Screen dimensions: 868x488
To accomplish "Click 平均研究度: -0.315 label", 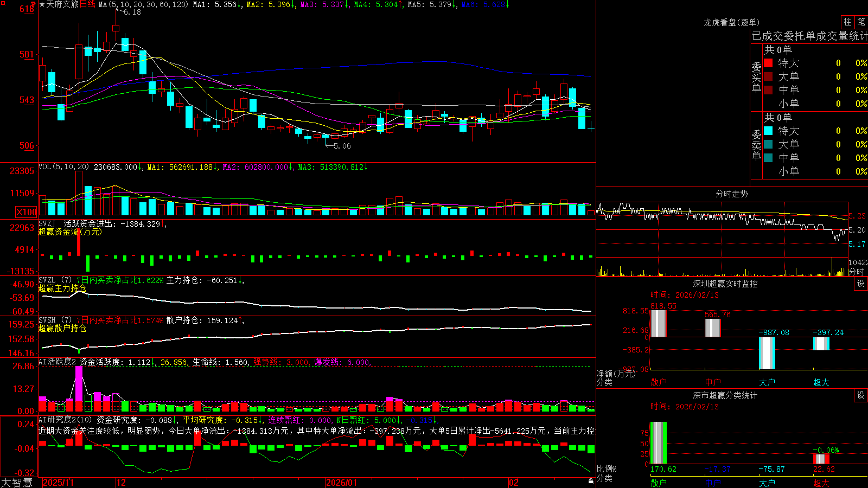I will tap(222, 420).
